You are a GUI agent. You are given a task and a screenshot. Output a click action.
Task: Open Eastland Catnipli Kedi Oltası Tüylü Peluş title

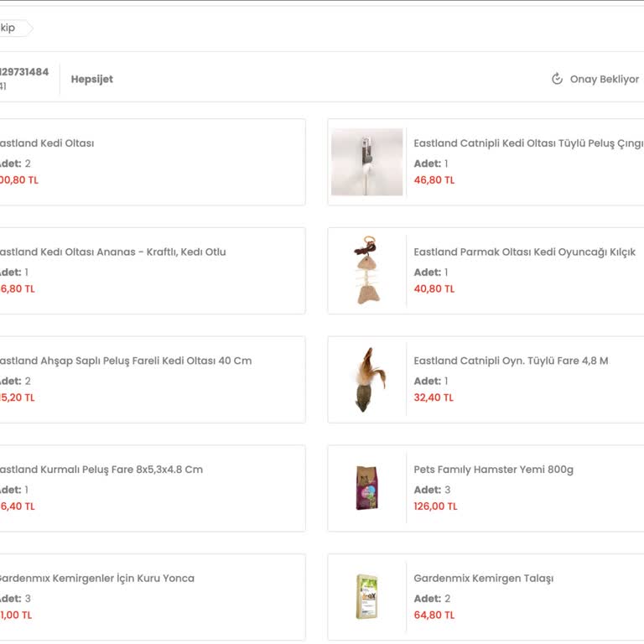click(528, 143)
